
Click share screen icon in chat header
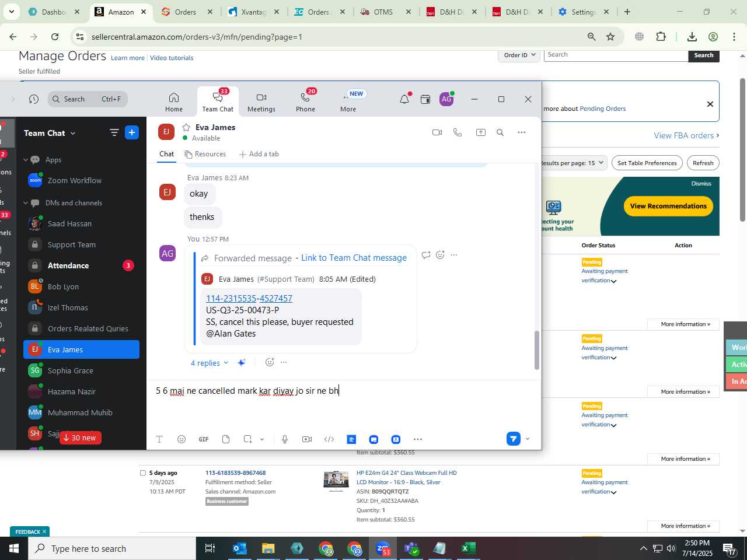[x=481, y=132]
